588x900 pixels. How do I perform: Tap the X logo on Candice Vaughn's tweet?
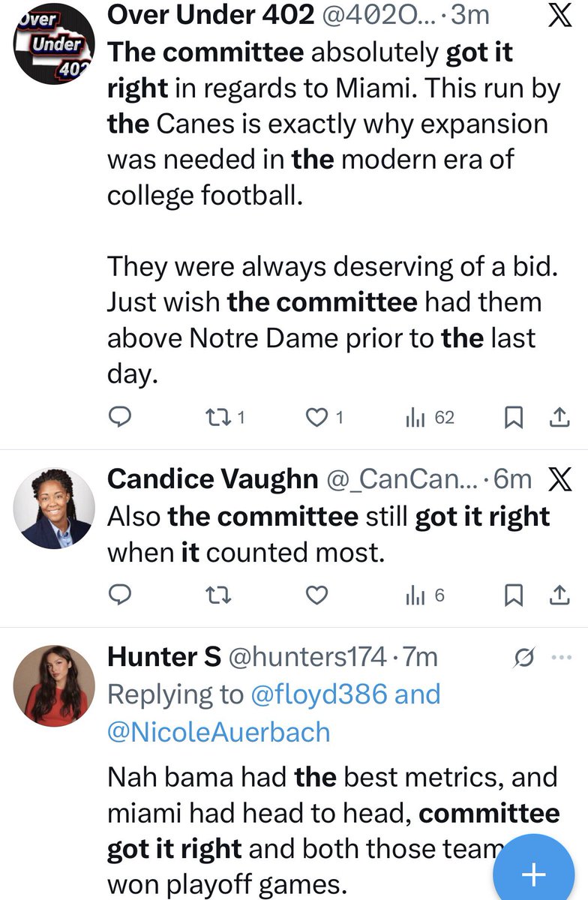(x=559, y=479)
